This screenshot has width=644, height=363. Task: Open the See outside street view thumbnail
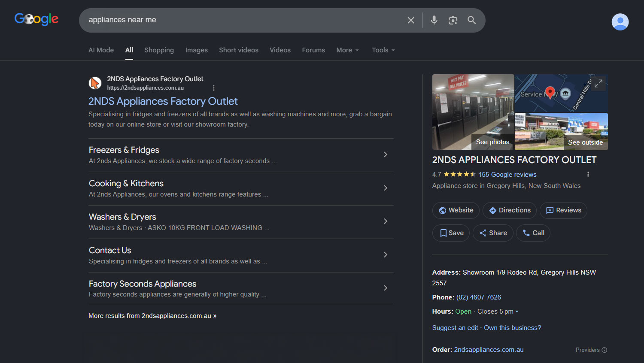(562, 132)
